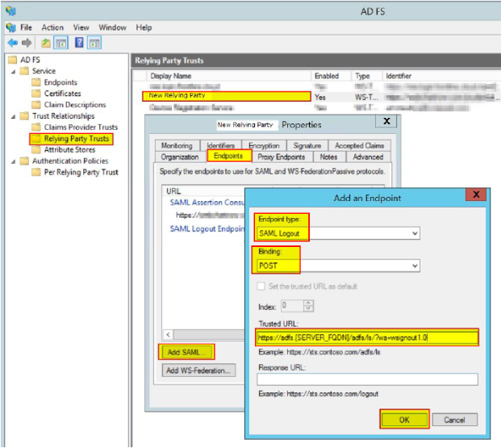The image size is (501, 448).
Task: Toggle Set the trusted URL as default
Action: tap(262, 287)
